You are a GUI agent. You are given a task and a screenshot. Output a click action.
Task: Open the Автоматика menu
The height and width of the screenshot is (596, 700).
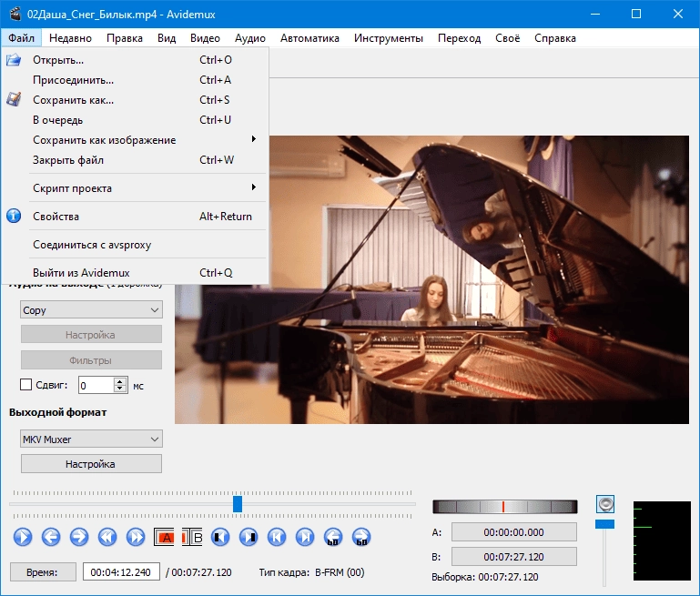tap(309, 38)
